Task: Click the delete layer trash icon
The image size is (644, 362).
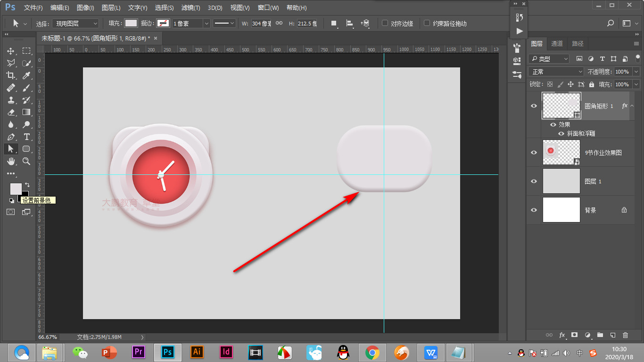Action: coord(625,335)
